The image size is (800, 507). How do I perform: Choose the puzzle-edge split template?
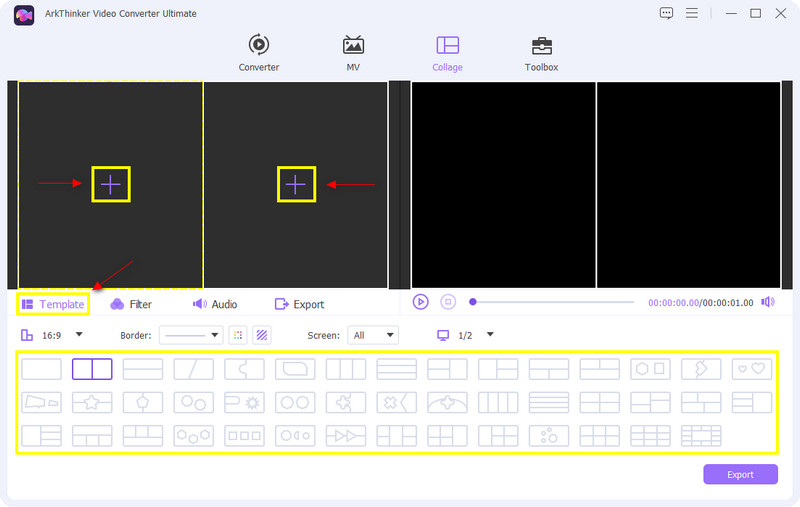point(244,369)
